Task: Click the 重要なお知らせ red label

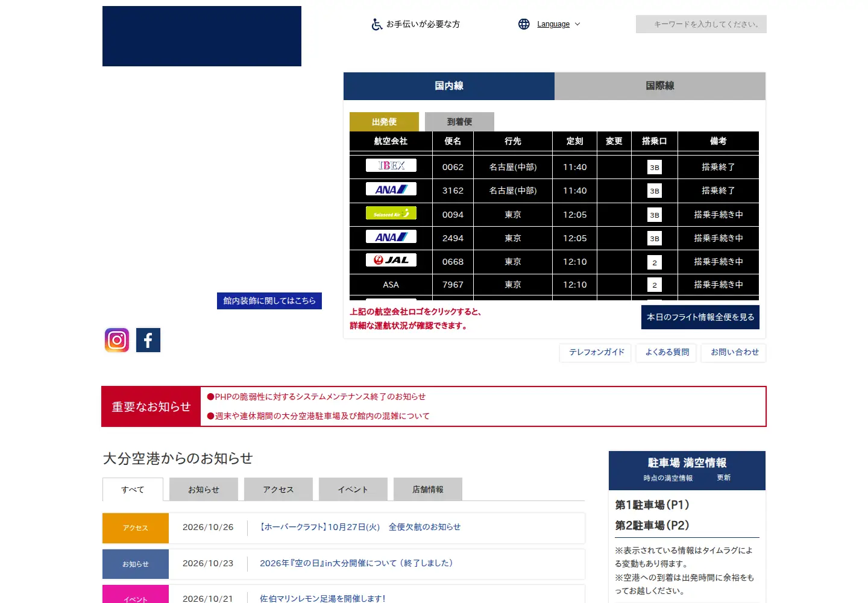Action: tap(151, 407)
